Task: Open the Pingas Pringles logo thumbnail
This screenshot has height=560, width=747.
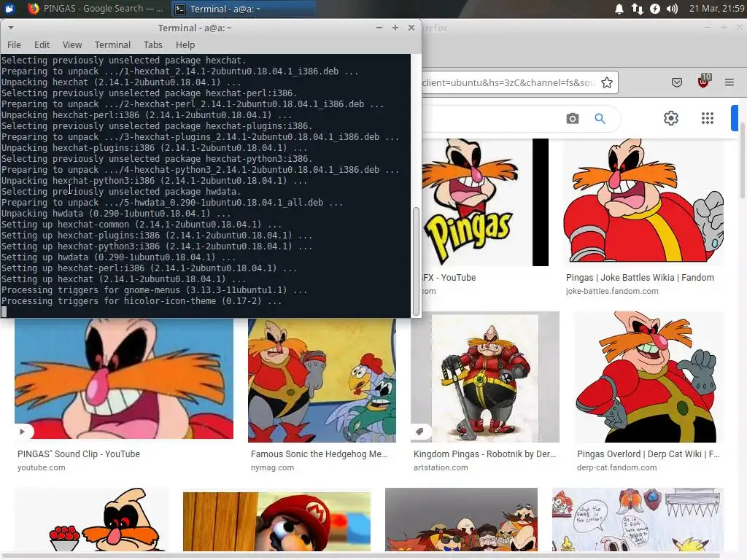Action: pyautogui.click(x=485, y=203)
